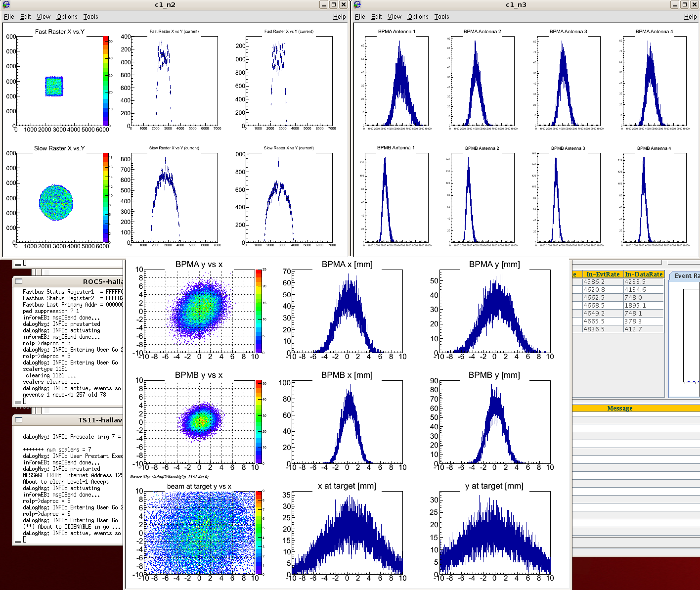700x590 pixels.
Task: Select the Slow Raster X vs.Y 2D plot
Action: (x=59, y=198)
